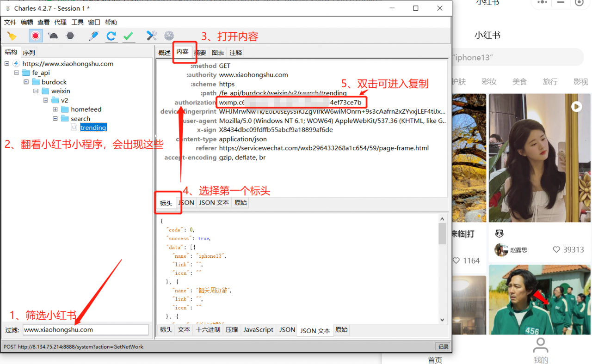Viewport: 592px width, 364px height.
Task: Toggle the hexagon breakpoints icon
Action: [70, 36]
